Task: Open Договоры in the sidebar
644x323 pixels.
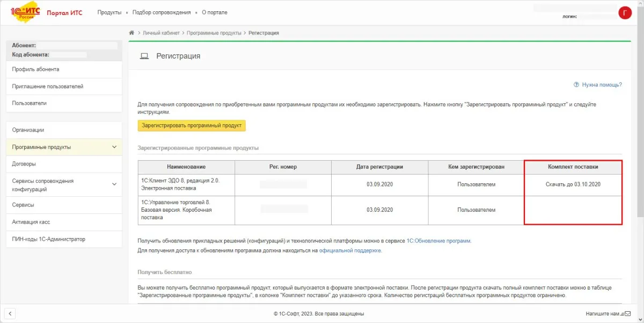Action: pos(64,164)
